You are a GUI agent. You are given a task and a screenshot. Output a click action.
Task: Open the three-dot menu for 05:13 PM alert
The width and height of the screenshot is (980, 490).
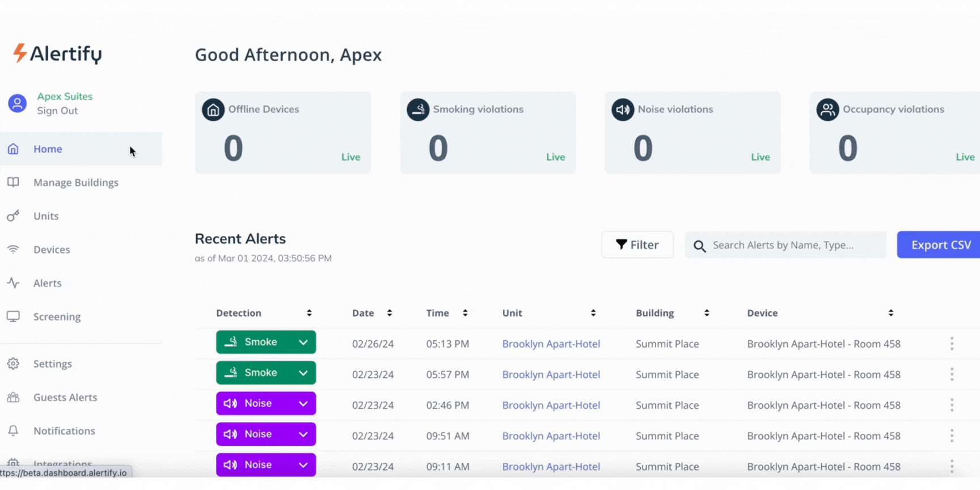pyautogui.click(x=952, y=344)
